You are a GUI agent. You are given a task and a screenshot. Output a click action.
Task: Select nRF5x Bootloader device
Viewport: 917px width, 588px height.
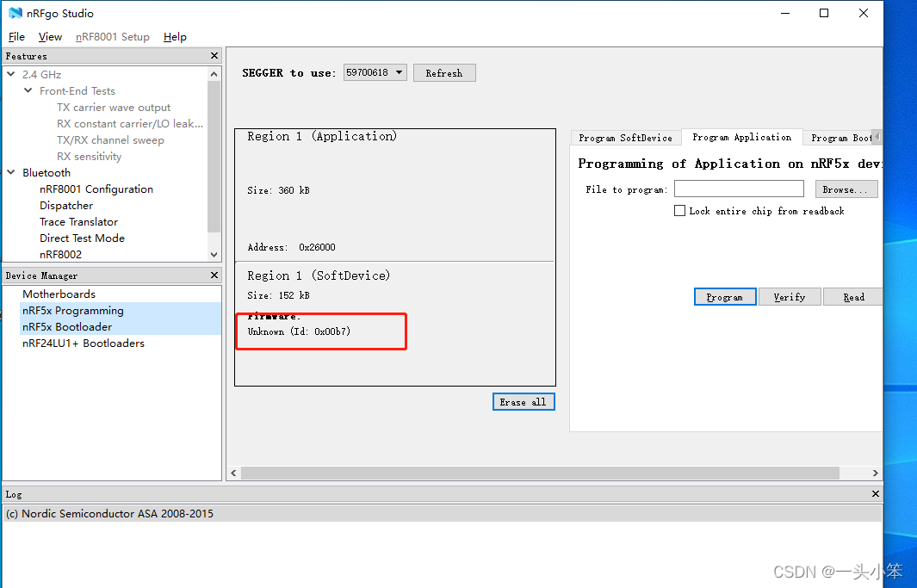[x=67, y=327]
